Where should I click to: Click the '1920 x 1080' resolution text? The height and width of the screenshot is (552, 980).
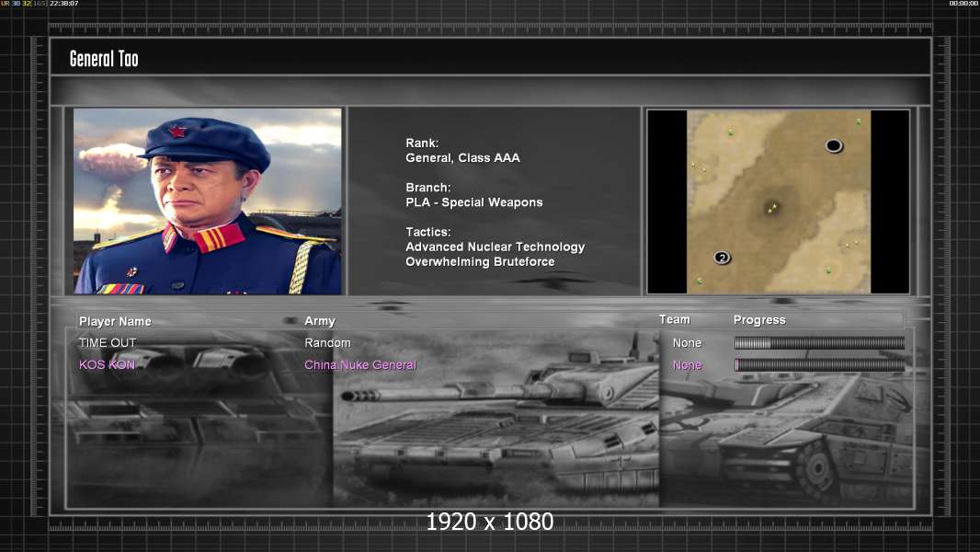490,522
